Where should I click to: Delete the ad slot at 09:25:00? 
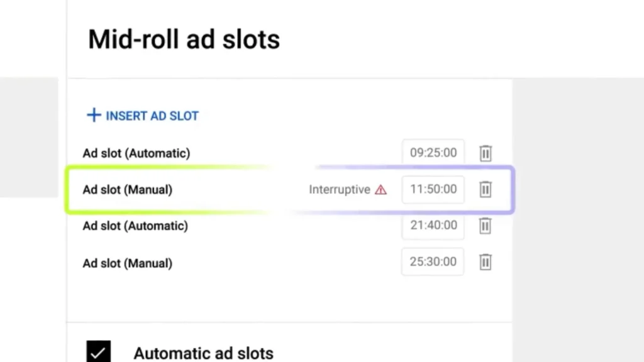click(486, 153)
